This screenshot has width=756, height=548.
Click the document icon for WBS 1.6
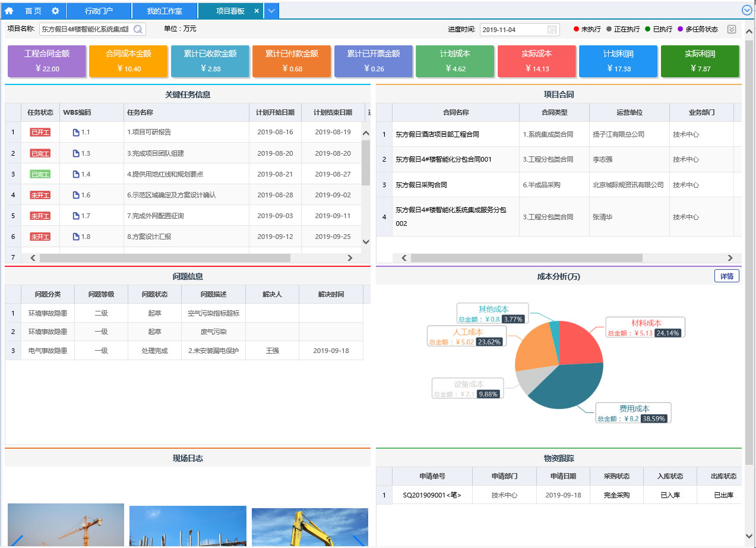click(76, 195)
